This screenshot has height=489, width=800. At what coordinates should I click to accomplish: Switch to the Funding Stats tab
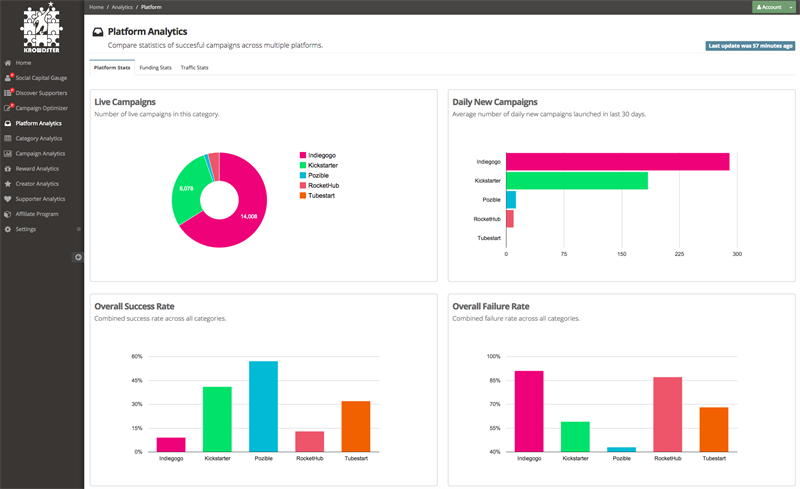coord(155,68)
